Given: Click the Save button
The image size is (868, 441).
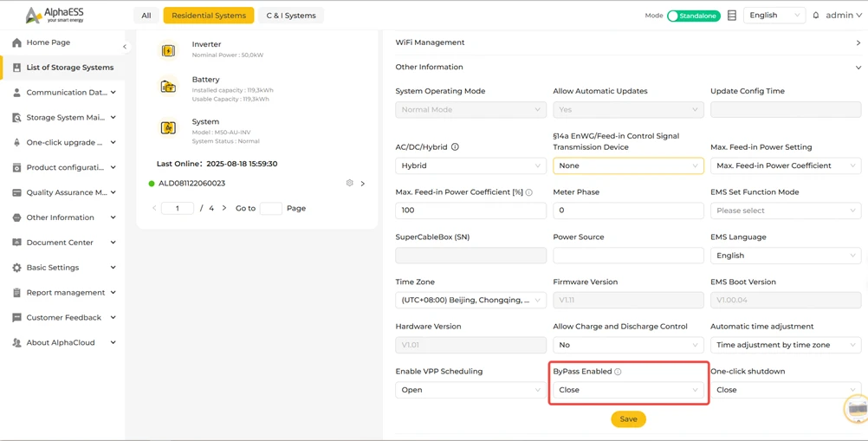Looking at the screenshot, I should (628, 418).
